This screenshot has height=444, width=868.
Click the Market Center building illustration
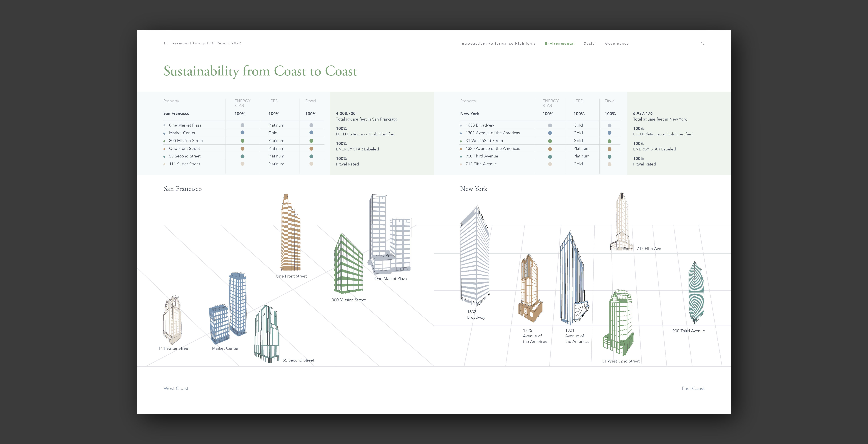pos(228,308)
